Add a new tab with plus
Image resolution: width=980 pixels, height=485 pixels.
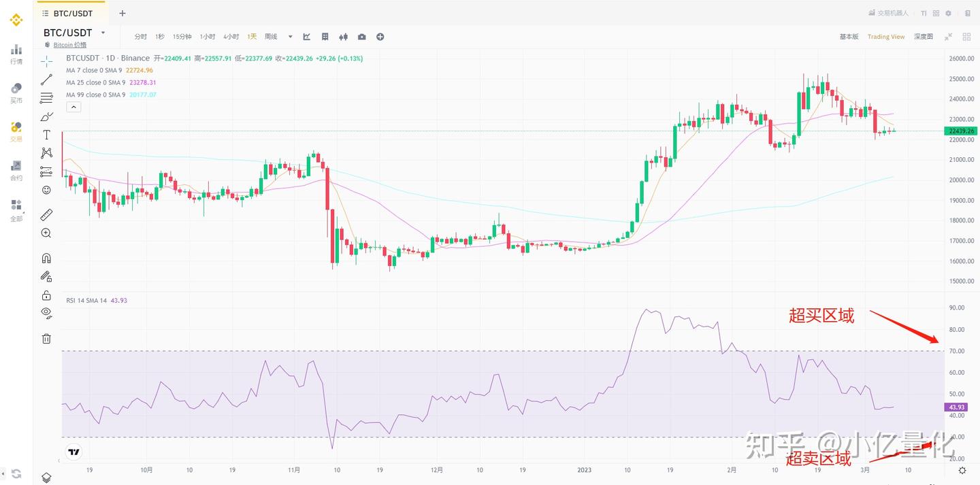click(x=122, y=13)
